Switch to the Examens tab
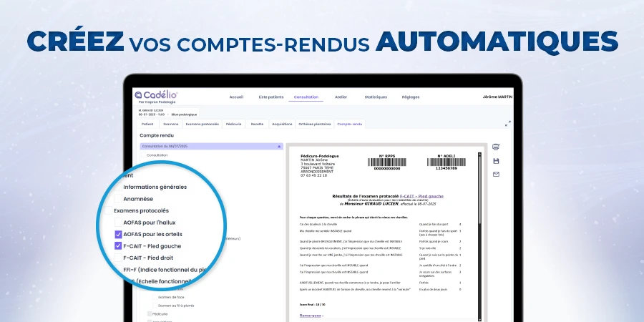 tap(171, 124)
